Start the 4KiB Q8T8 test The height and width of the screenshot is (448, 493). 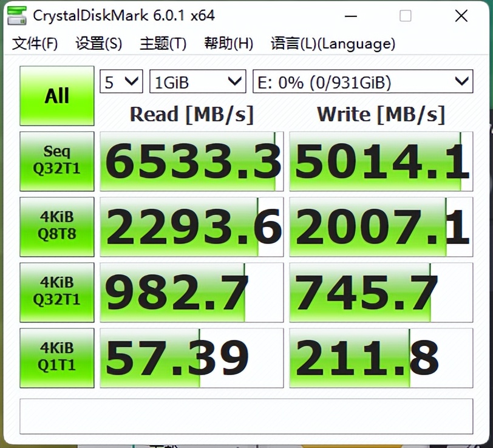(57, 226)
